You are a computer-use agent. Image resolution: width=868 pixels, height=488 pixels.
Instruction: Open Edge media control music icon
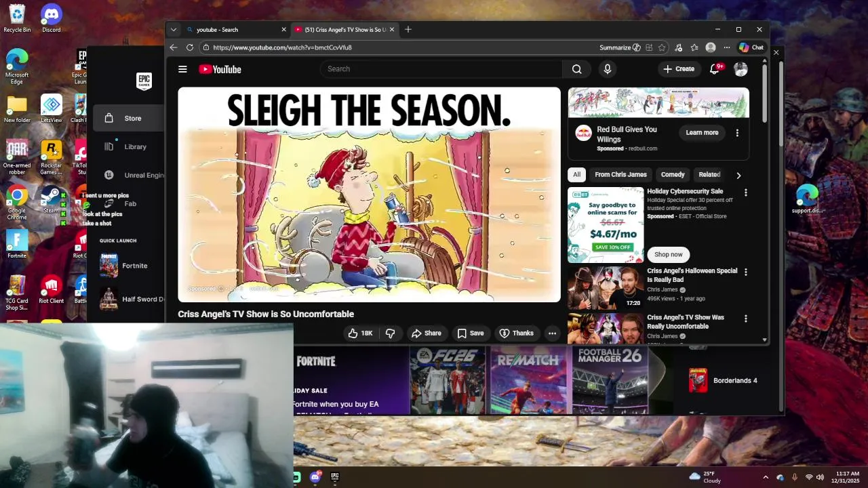678,47
